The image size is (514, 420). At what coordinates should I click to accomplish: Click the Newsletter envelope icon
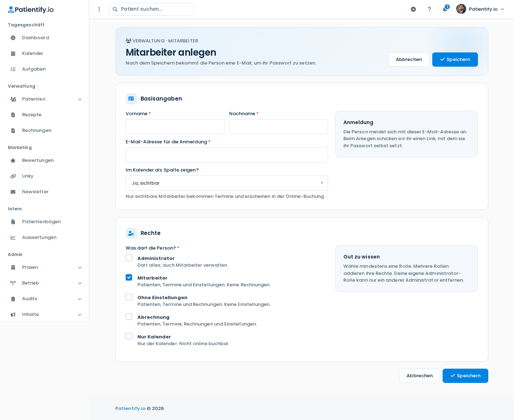pos(13,192)
